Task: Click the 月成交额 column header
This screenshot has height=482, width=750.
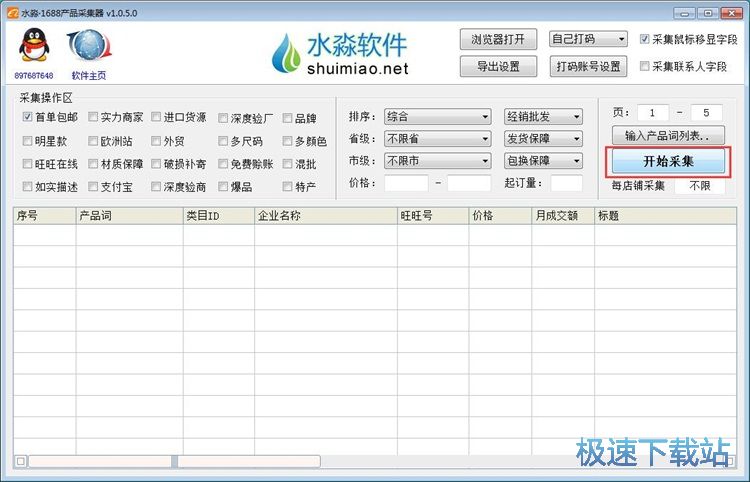Action: (x=562, y=216)
